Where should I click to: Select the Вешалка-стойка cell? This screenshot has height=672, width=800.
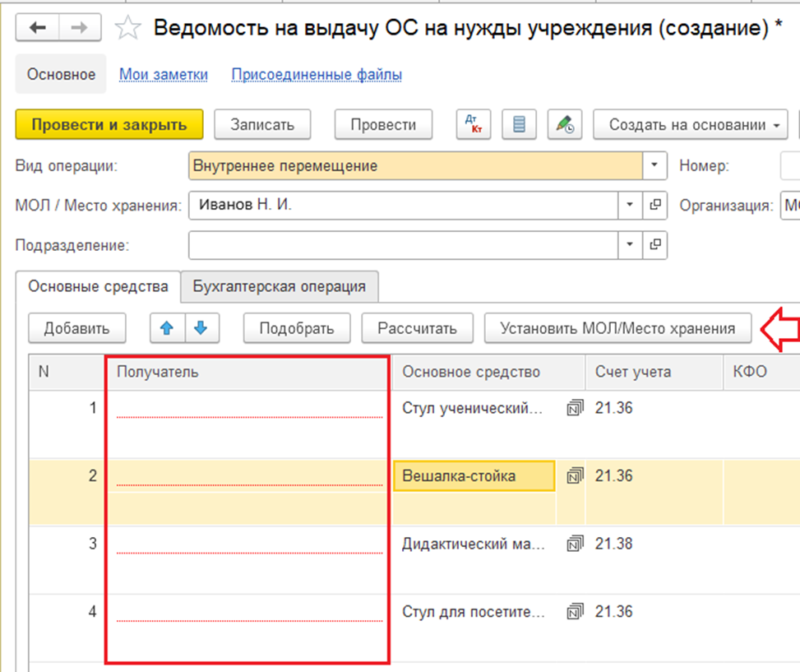point(474,476)
